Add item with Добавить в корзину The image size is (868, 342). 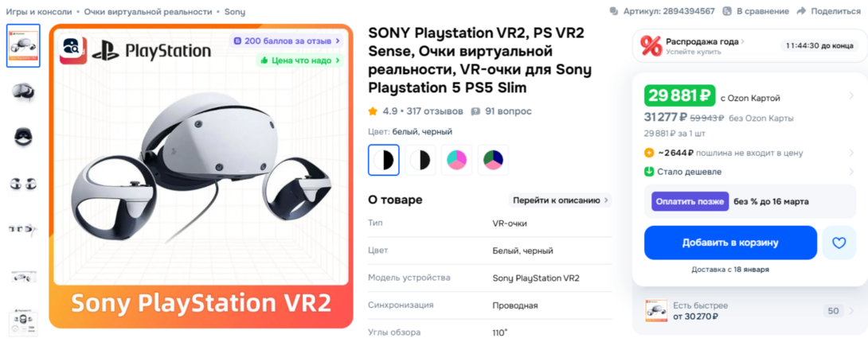[x=730, y=243]
